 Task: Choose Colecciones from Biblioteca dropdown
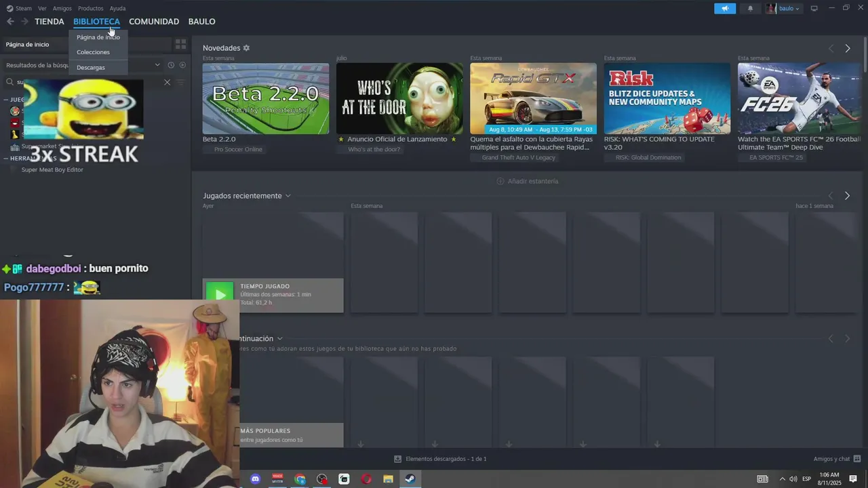[93, 52]
